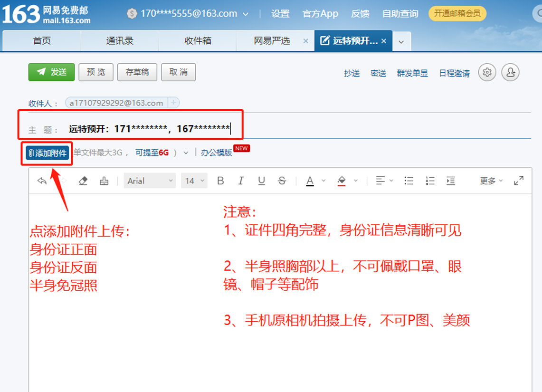Expand editor to full screen

tap(519, 181)
